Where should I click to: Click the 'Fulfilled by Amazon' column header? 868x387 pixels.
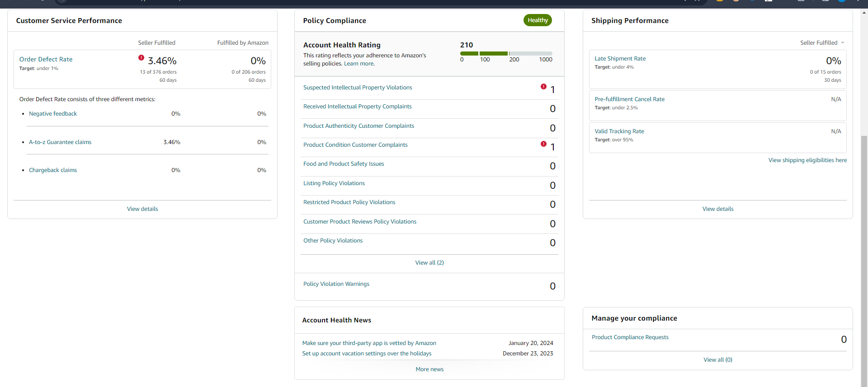pos(243,43)
